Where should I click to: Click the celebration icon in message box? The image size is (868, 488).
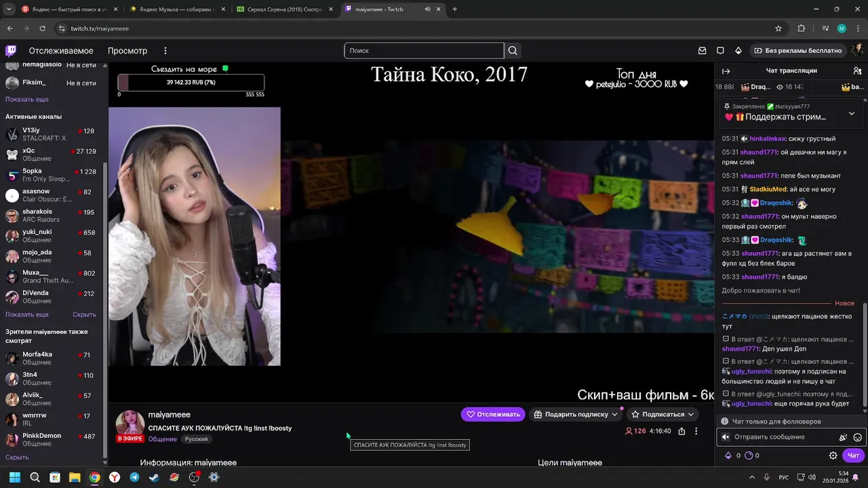click(843, 437)
